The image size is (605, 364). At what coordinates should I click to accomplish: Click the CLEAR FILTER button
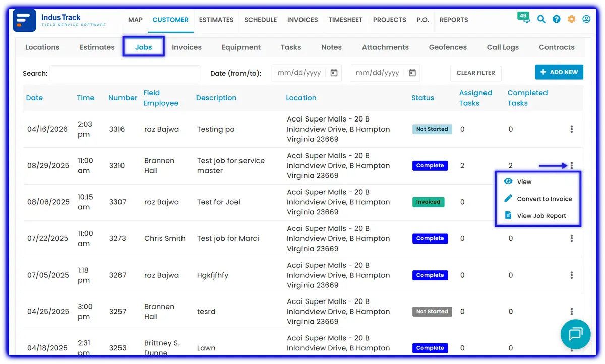click(x=476, y=73)
